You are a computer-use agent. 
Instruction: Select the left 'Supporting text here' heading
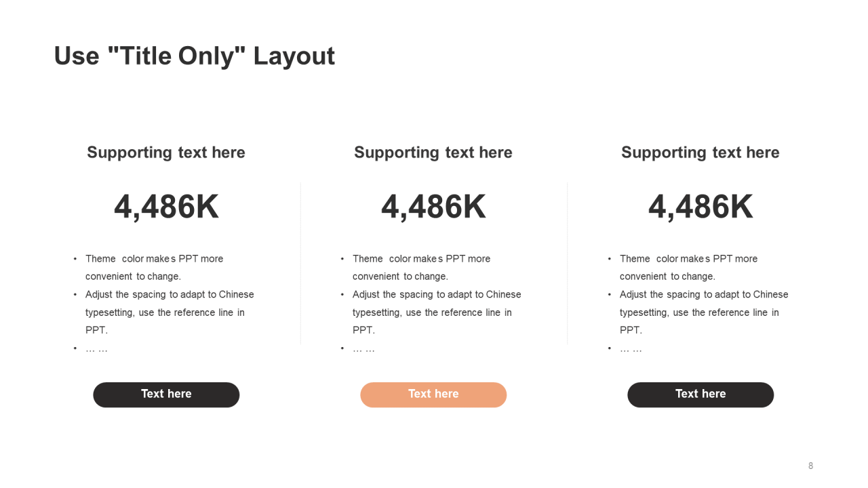tap(166, 152)
